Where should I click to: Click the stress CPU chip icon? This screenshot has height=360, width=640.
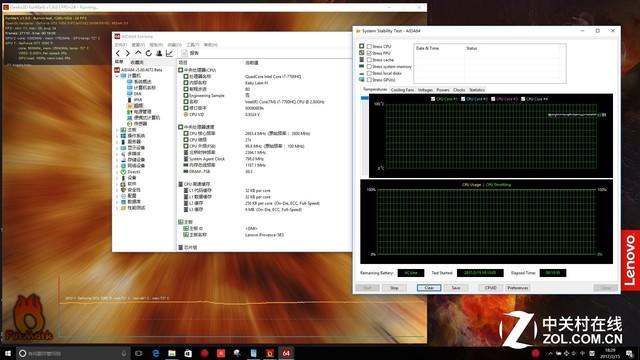pos(362,46)
